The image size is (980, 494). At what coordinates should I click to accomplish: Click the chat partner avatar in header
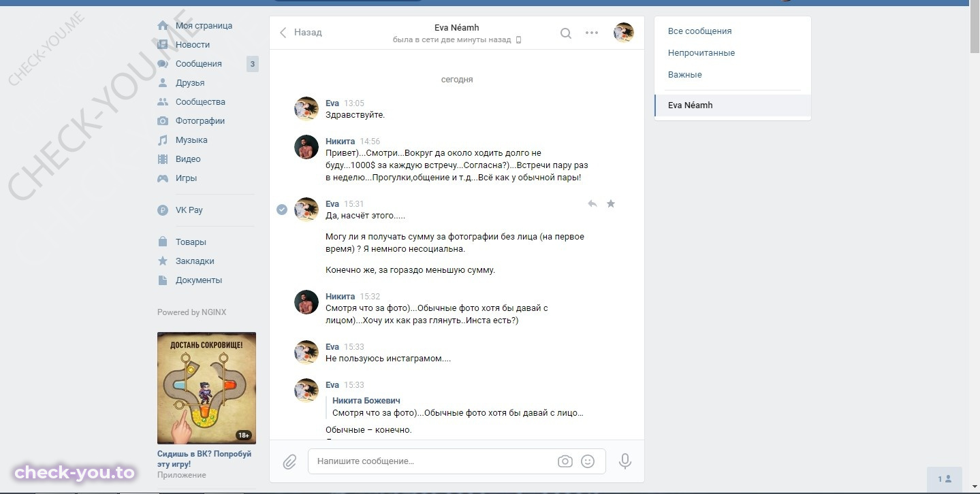624,33
